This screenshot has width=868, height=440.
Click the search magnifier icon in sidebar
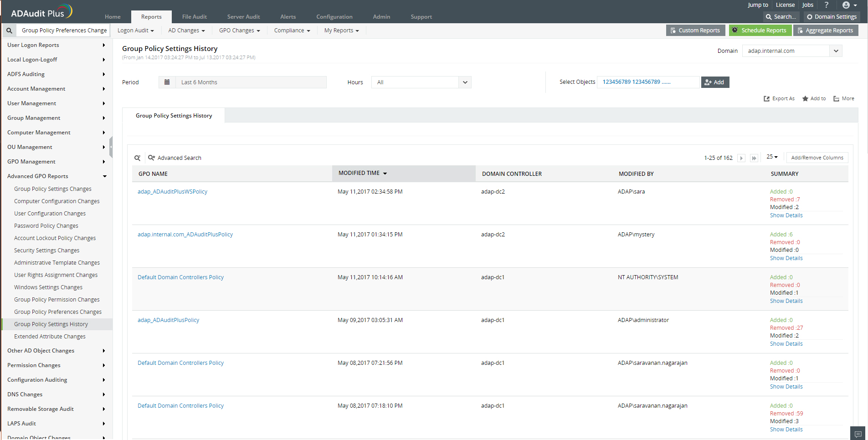click(9, 31)
